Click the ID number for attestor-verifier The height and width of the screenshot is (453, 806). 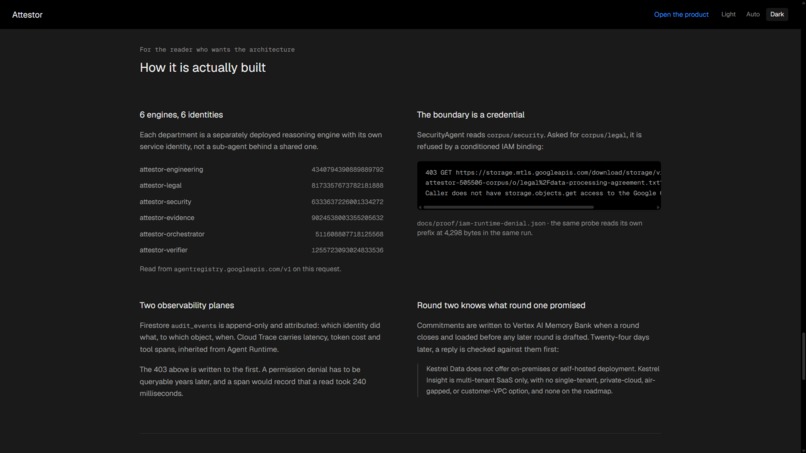pos(347,250)
